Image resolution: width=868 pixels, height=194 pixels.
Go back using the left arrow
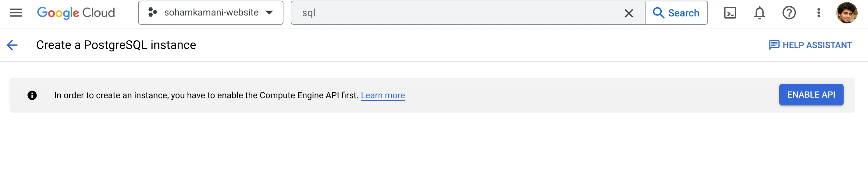tap(12, 45)
